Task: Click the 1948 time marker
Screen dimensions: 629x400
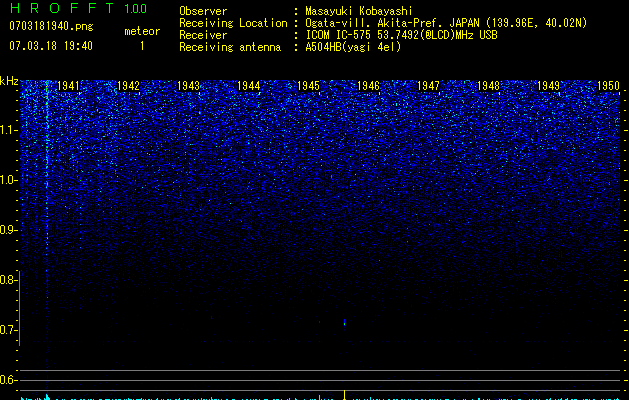Action: [x=489, y=86]
